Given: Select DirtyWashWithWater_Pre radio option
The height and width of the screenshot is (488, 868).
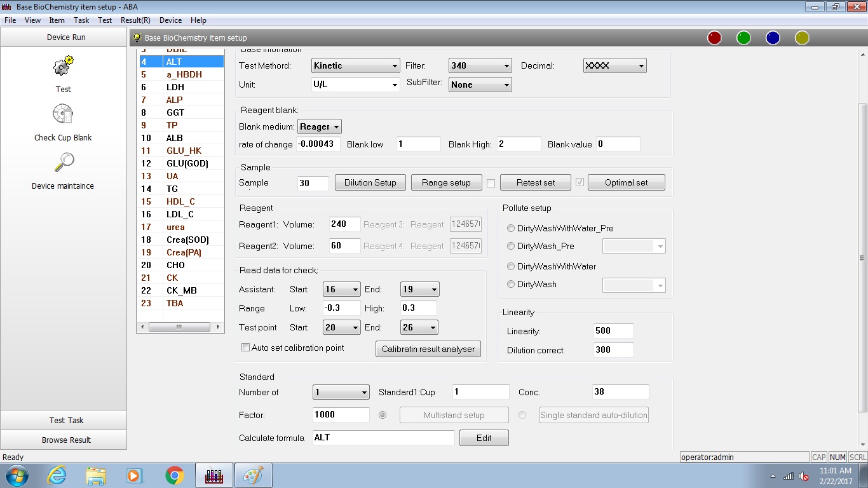Looking at the screenshot, I should coord(511,228).
